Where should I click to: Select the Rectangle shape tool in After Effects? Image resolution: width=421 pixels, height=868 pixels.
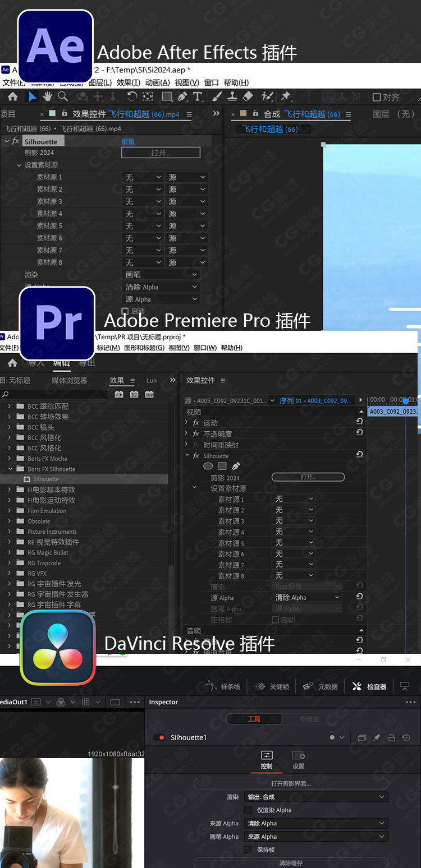click(167, 96)
